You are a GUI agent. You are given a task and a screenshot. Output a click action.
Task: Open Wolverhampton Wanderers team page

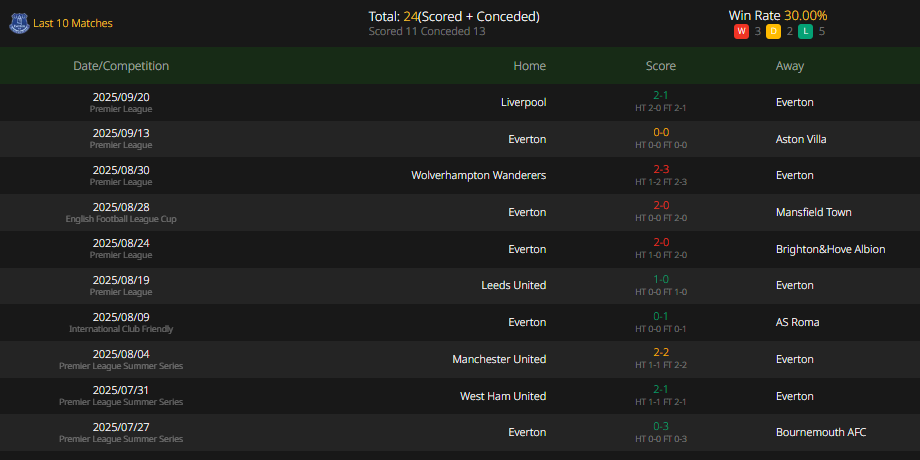click(479, 175)
